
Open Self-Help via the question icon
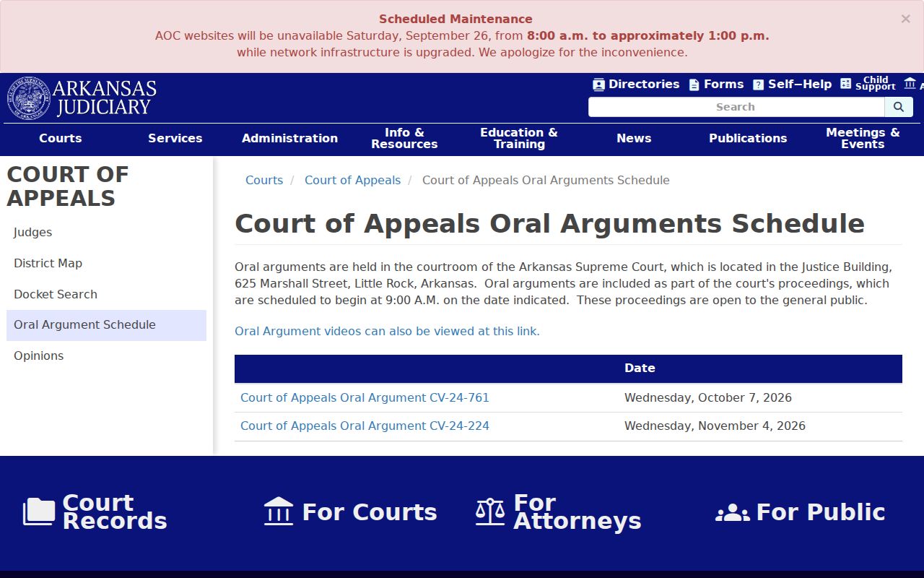(x=758, y=85)
